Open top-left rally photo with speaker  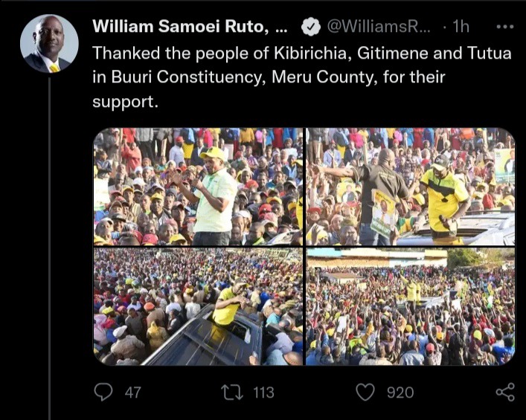(198, 187)
